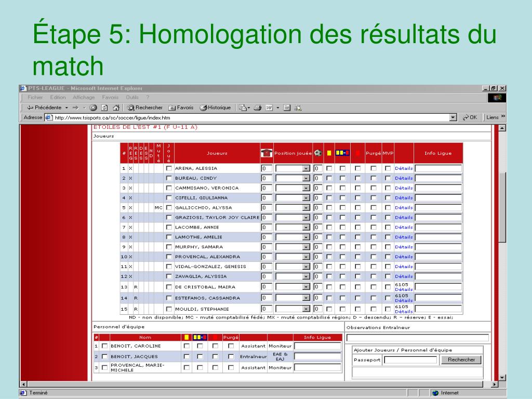
Task: Check yellow card box for CAMMISANO, VERONICA
Action: [x=329, y=188]
